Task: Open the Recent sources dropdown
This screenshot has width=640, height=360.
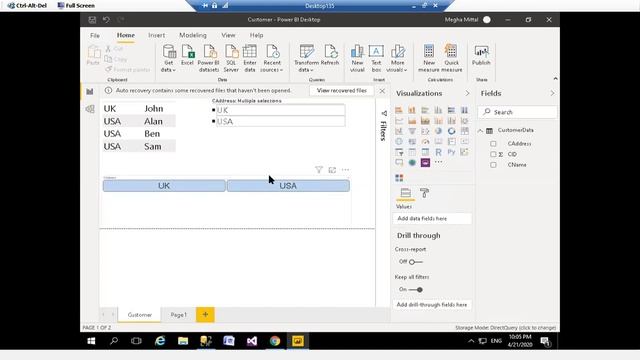Action: click(x=272, y=58)
